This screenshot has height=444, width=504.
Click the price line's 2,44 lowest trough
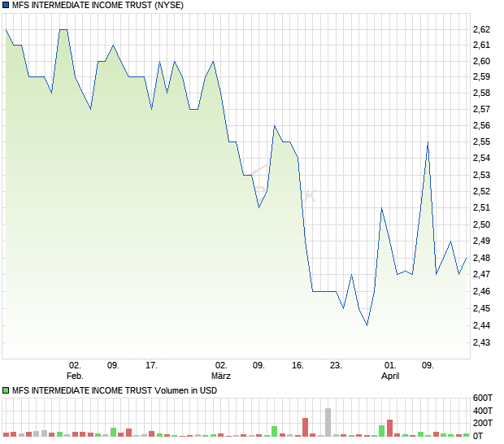tap(367, 325)
